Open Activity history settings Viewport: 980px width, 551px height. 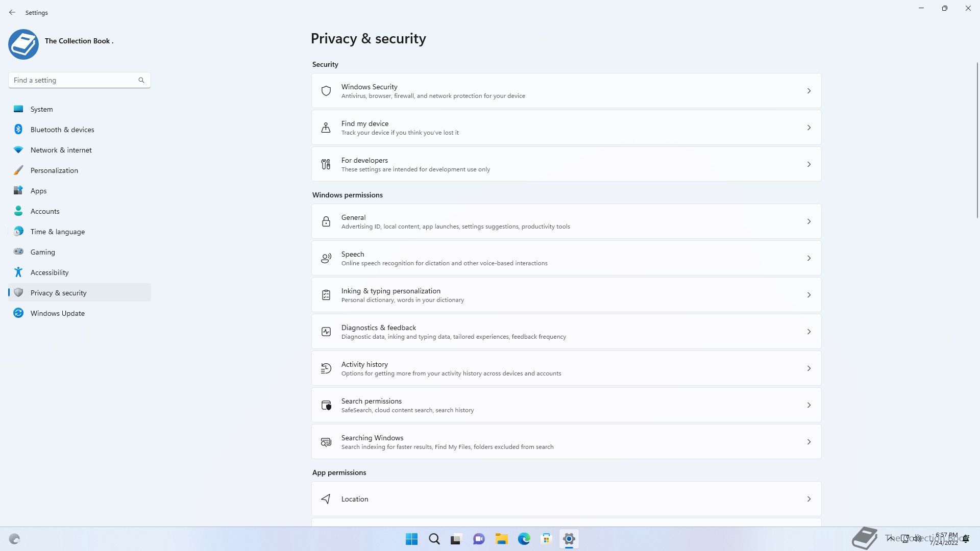[x=567, y=368]
